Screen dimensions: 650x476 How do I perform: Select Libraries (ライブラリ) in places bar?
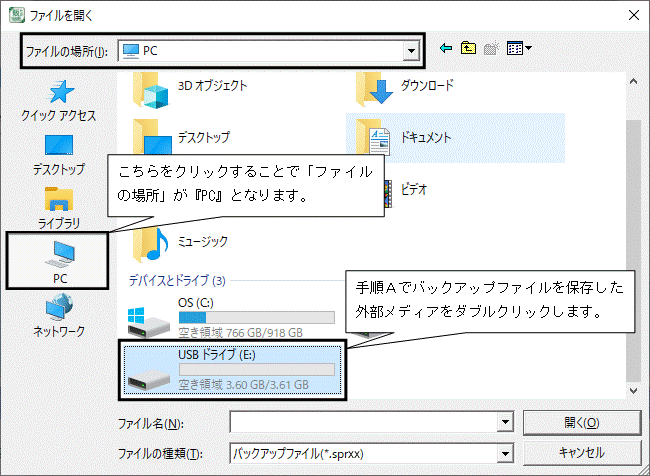point(58,208)
